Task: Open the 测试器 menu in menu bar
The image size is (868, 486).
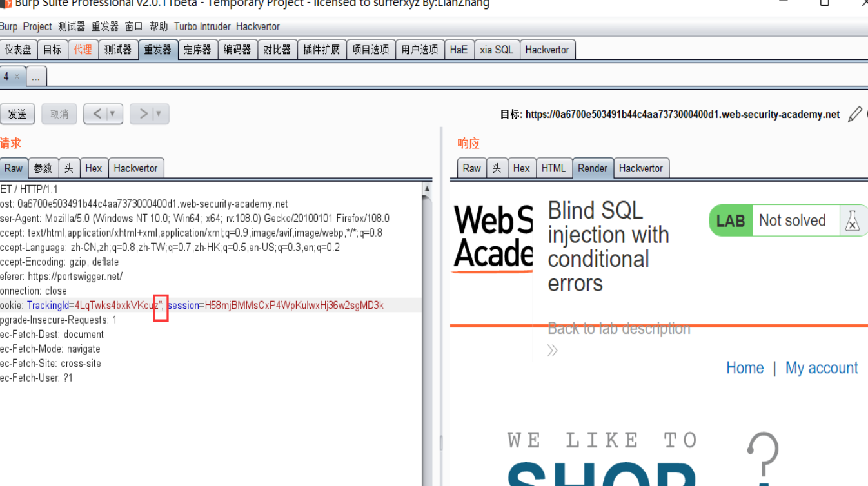Action: coord(72,26)
